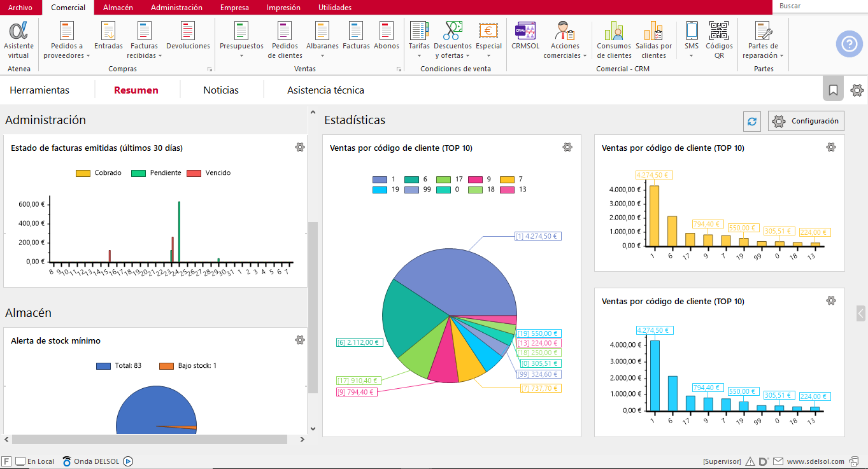This screenshot has height=469, width=868.
Task: Open Pedidos a proveedores
Action: pyautogui.click(x=67, y=41)
